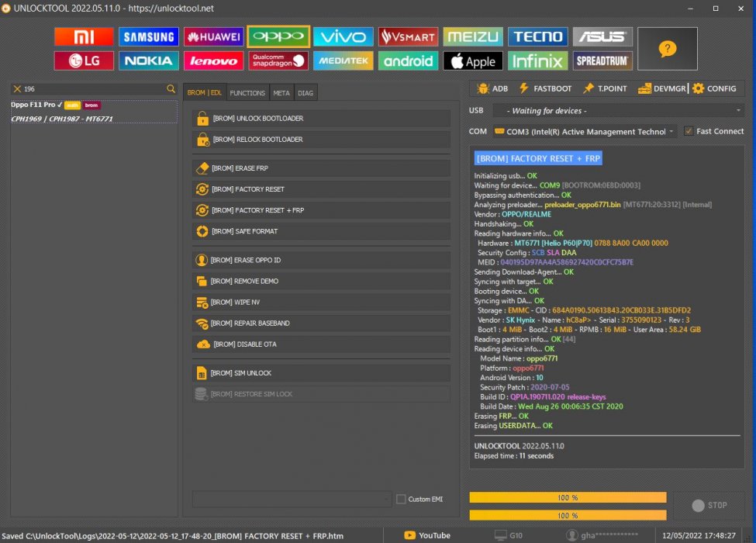
Task: Click the [BROM] FACTORY RESET + FRP log header
Action: (x=538, y=158)
